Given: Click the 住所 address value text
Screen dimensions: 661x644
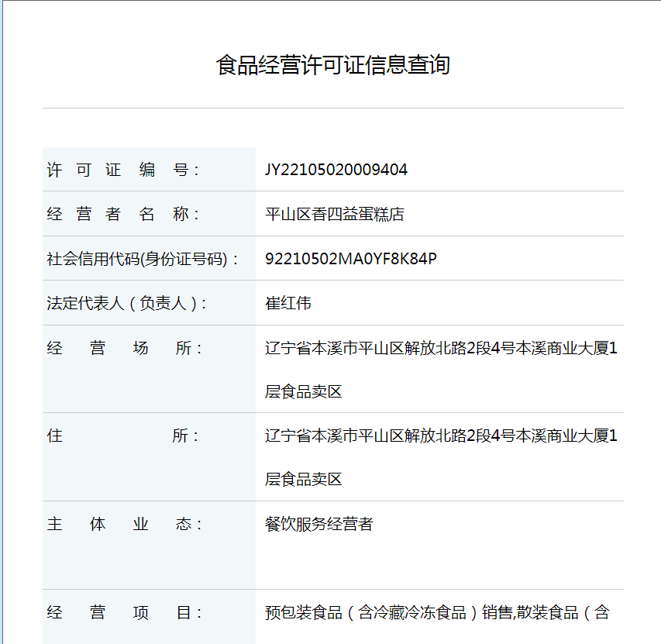Looking at the screenshot, I should tap(441, 457).
